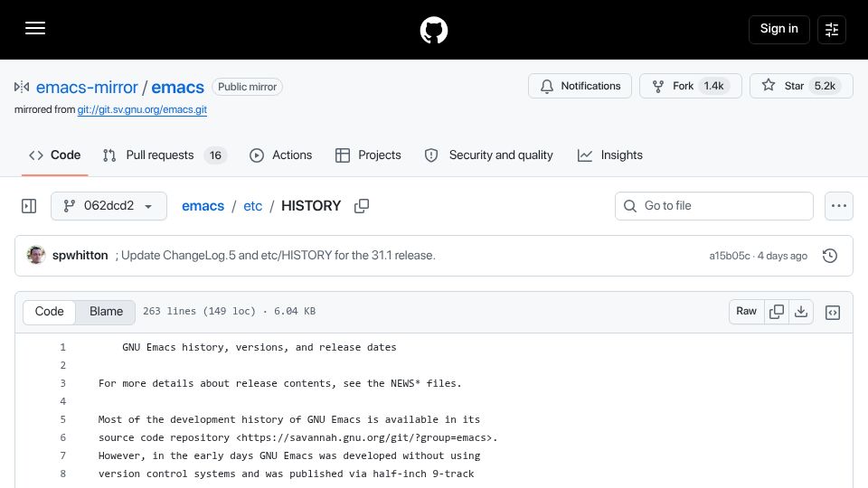Click the 'Public mirror' badge

point(247,87)
